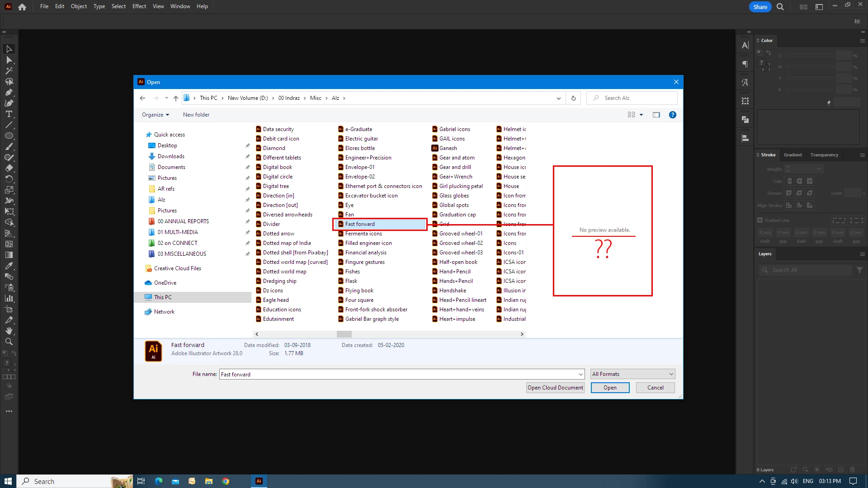Pick the Hand tool
The height and width of the screenshot is (488, 868).
9,331
